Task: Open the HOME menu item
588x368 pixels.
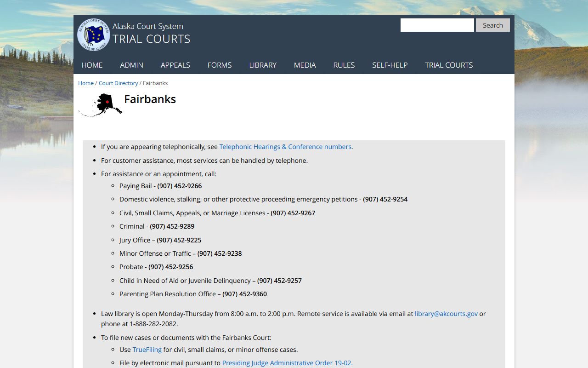Action: [92, 65]
